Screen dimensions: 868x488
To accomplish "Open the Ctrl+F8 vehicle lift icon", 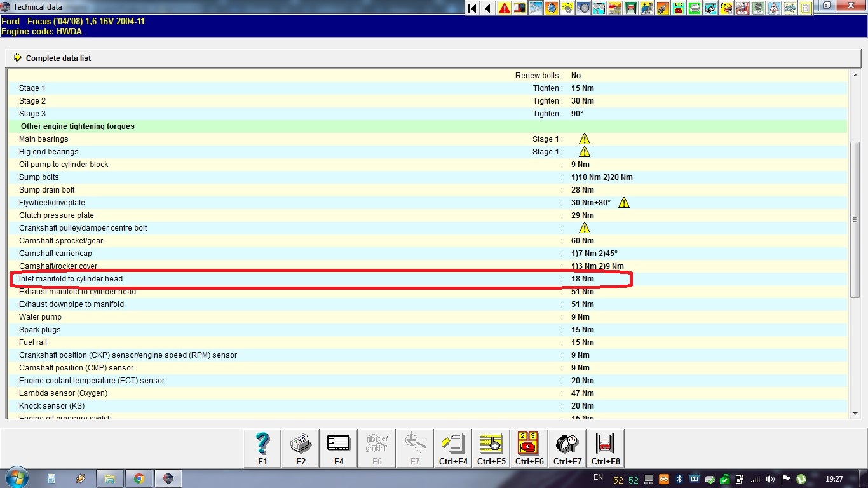I will [x=606, y=448].
